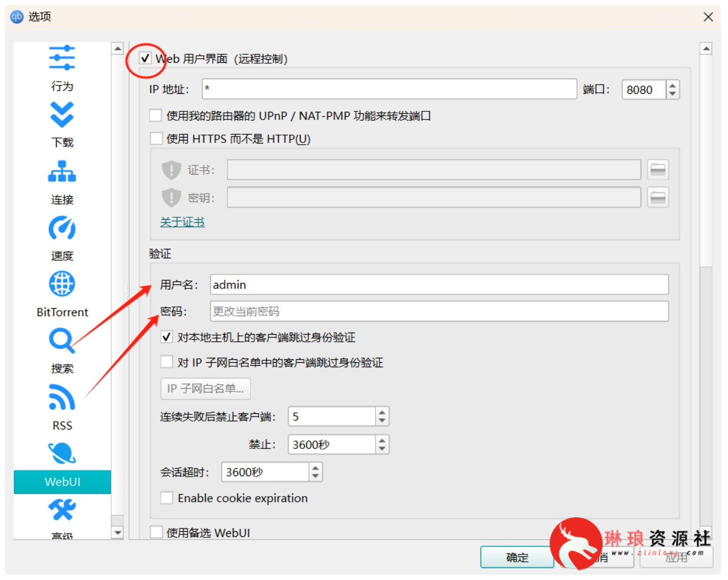
Task: Select the 速度 category label
Action: (x=62, y=256)
